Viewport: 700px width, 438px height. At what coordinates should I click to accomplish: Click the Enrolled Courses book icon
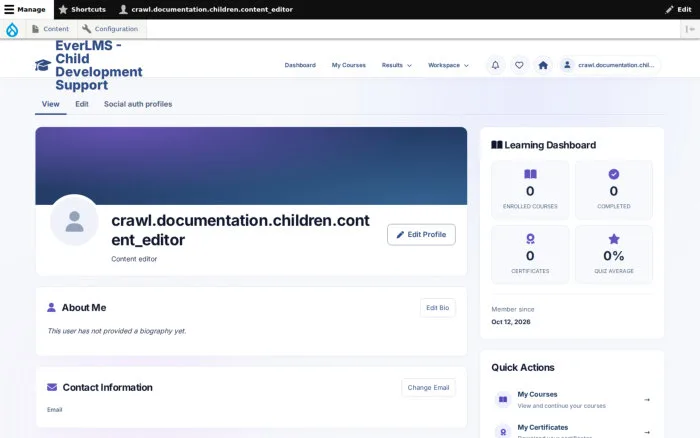tap(530, 174)
